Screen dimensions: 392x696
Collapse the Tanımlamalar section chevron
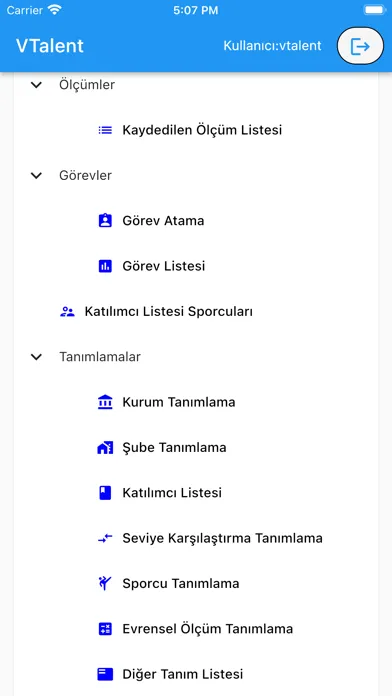(36, 356)
